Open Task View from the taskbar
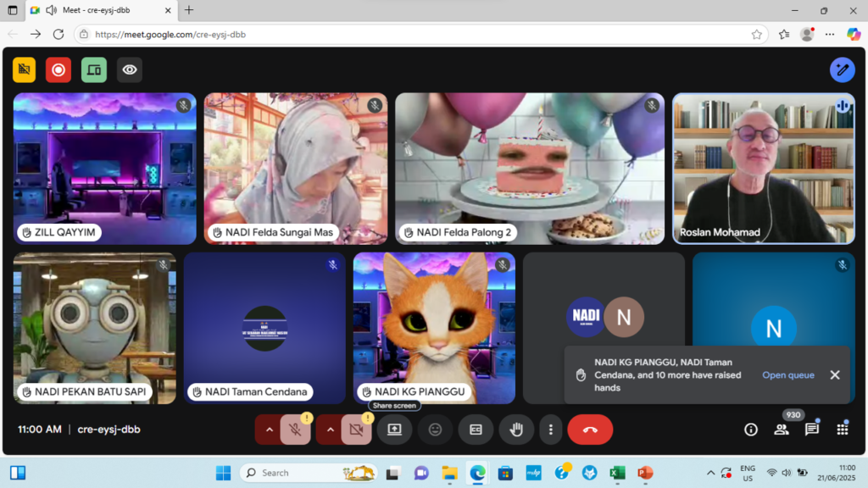Image resolution: width=868 pixels, height=488 pixels. click(393, 473)
